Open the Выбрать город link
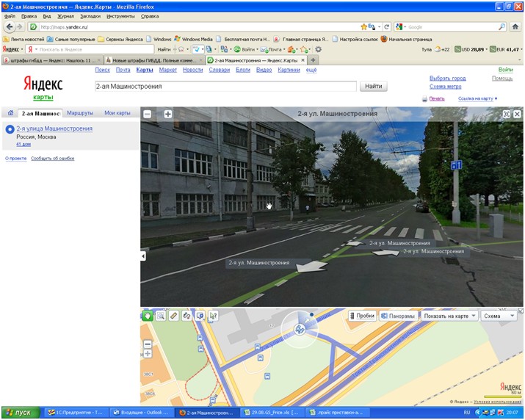The image size is (525, 420). pyautogui.click(x=447, y=78)
